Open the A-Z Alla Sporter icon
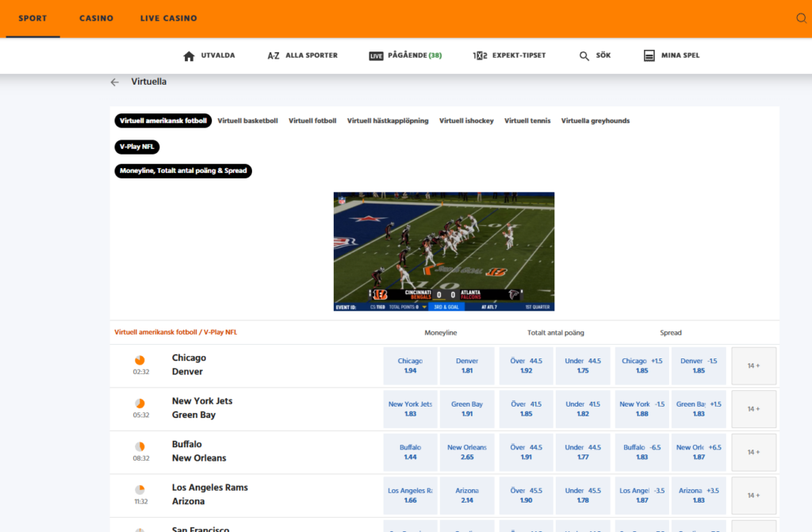The width and height of the screenshot is (812, 532). point(274,55)
